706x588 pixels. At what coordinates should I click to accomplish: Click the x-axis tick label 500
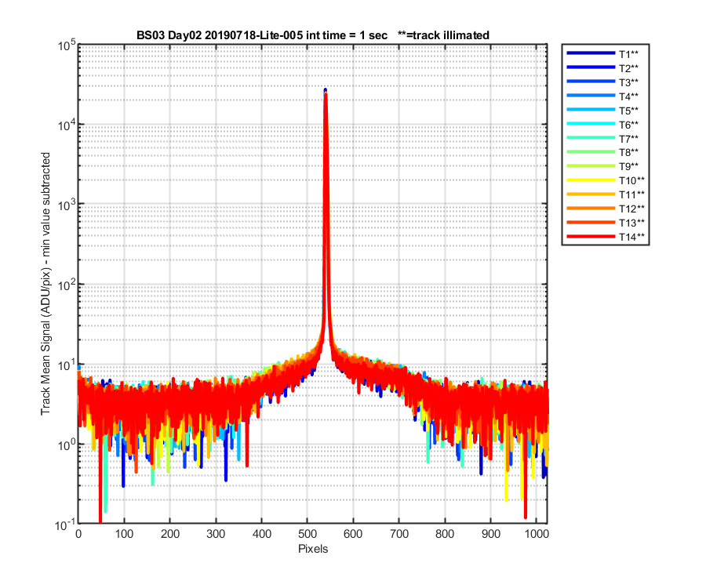click(x=307, y=534)
